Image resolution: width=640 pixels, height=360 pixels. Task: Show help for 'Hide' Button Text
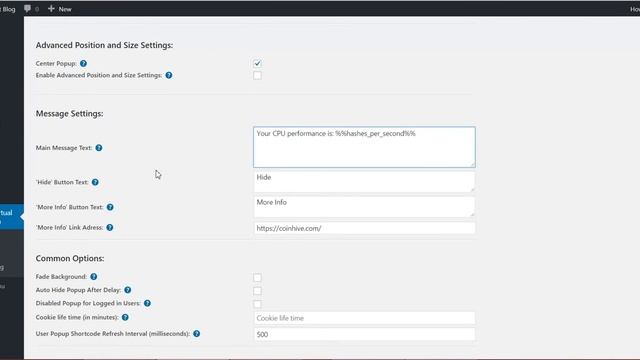[95, 182]
